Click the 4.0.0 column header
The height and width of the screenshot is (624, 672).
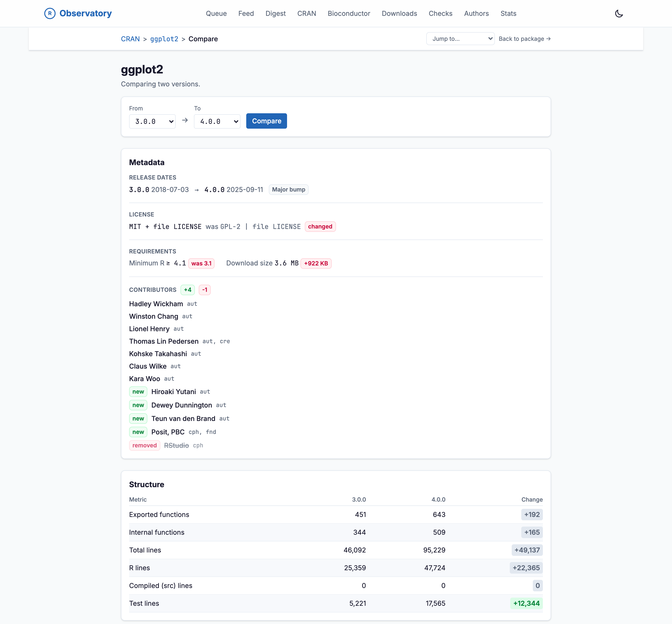pyautogui.click(x=438, y=499)
